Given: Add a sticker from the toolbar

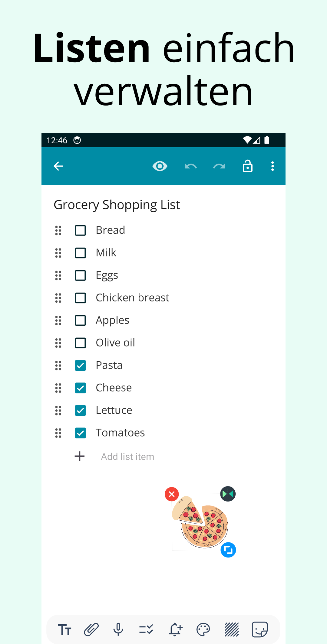Looking at the screenshot, I should point(260,629).
